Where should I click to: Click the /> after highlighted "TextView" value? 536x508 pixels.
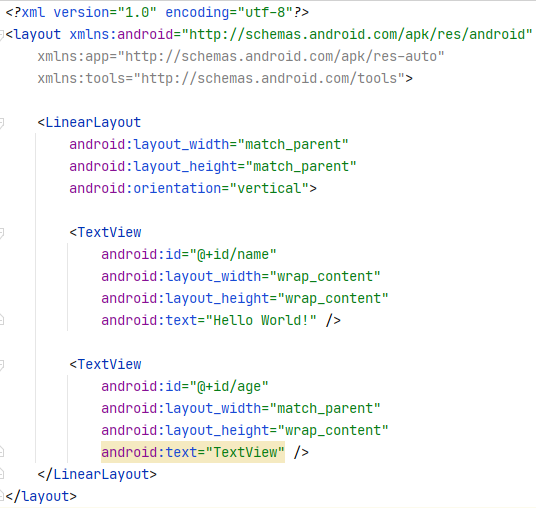[301, 453]
